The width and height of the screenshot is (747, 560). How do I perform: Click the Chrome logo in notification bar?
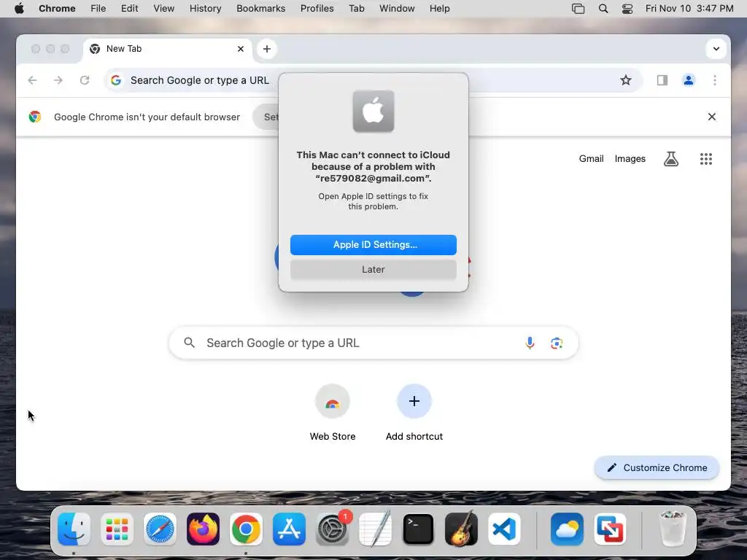35,117
